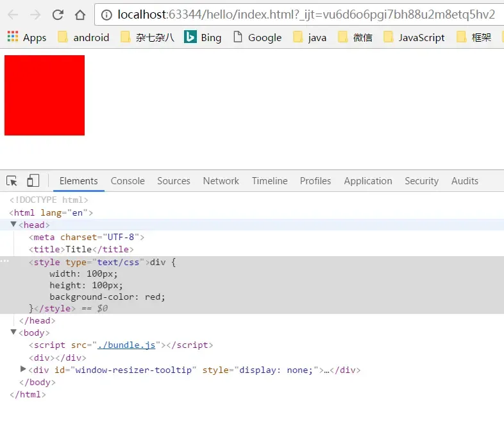The image size is (504, 441).
Task: Toggle the device toolbar icon
Action: (x=33, y=180)
